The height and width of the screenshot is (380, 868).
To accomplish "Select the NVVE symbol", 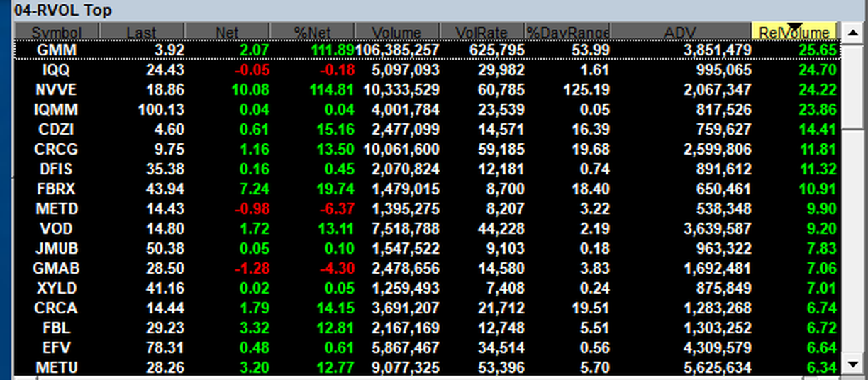I will point(57,90).
